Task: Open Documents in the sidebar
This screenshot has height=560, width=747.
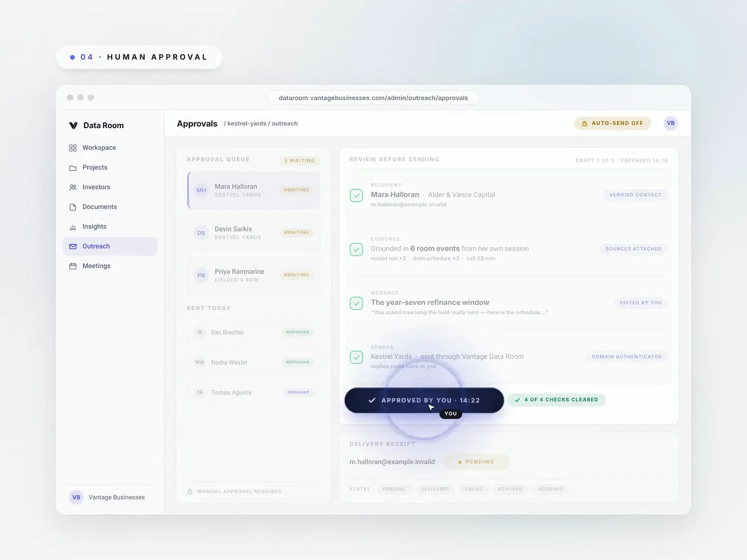Action: tap(110, 207)
